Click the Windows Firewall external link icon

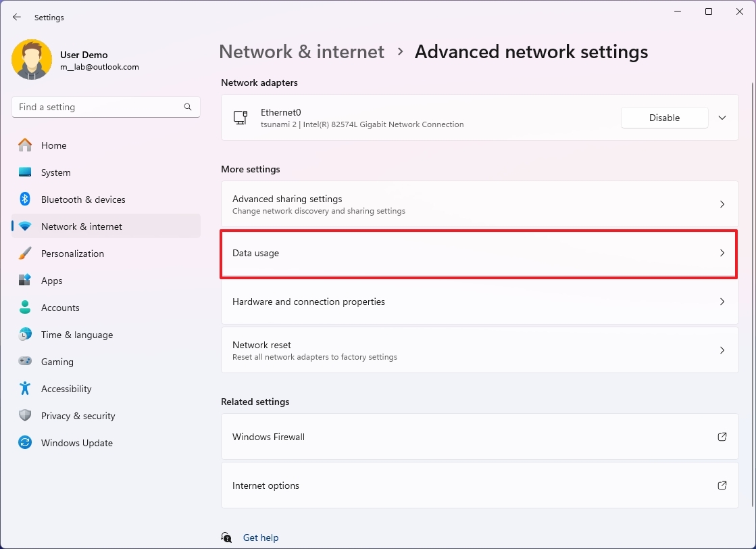(722, 437)
